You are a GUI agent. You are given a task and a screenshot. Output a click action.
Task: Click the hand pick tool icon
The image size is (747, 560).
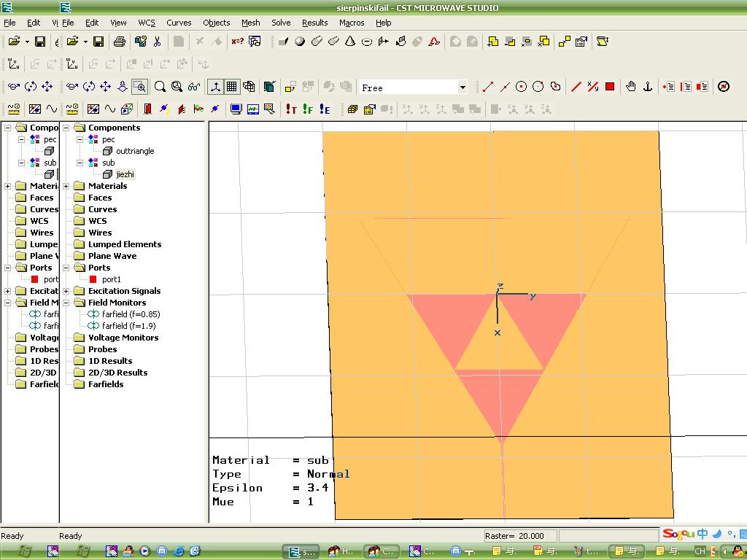point(631,87)
